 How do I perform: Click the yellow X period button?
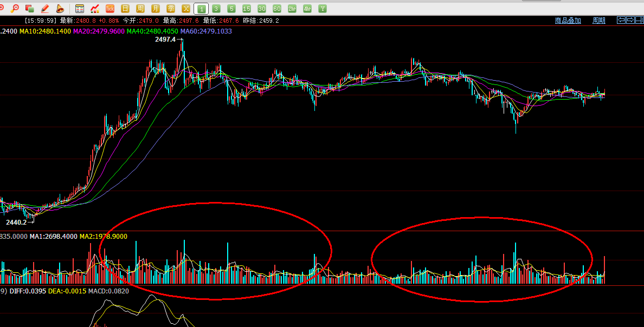click(x=185, y=9)
